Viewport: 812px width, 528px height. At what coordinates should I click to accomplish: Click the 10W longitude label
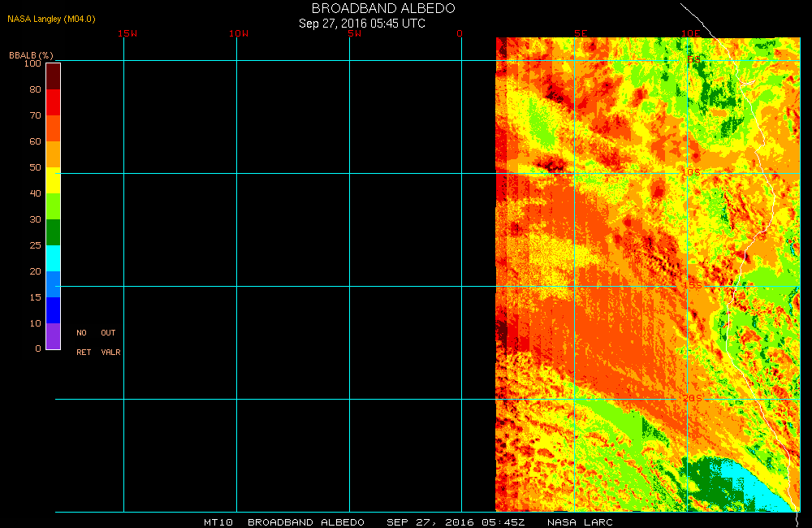click(239, 33)
